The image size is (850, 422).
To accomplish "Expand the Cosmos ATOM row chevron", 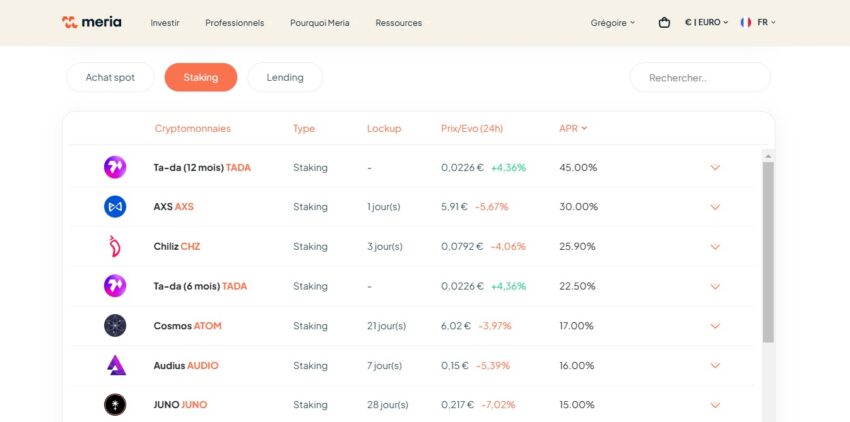I will tap(715, 326).
